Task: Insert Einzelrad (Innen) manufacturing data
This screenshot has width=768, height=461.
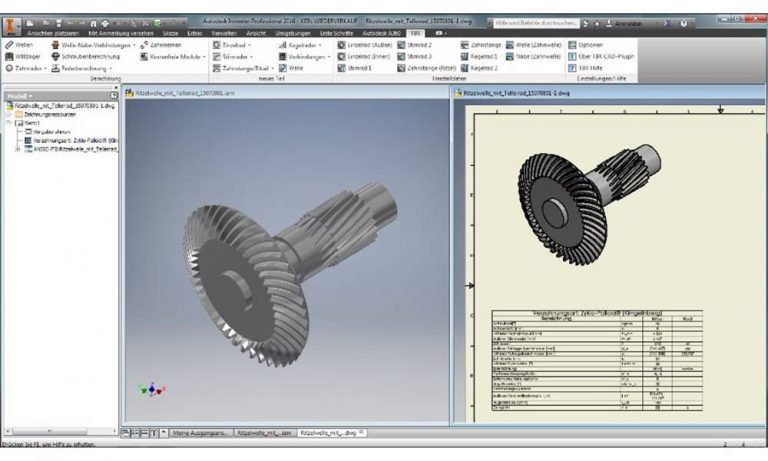Action: 364,56
